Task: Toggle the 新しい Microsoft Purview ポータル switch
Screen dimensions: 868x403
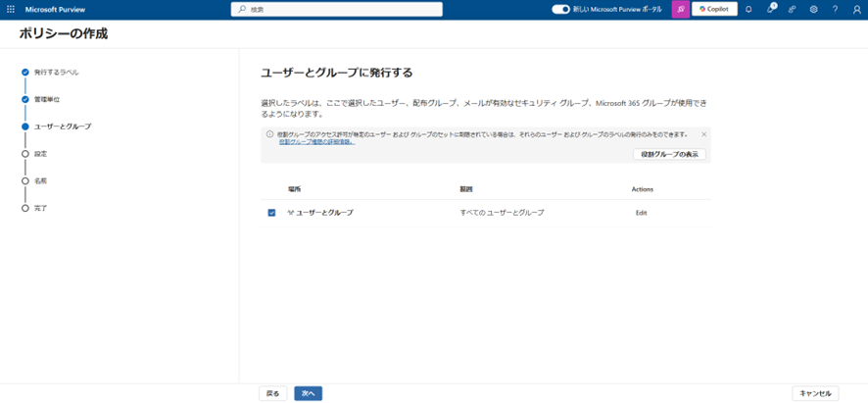Action: (x=560, y=9)
